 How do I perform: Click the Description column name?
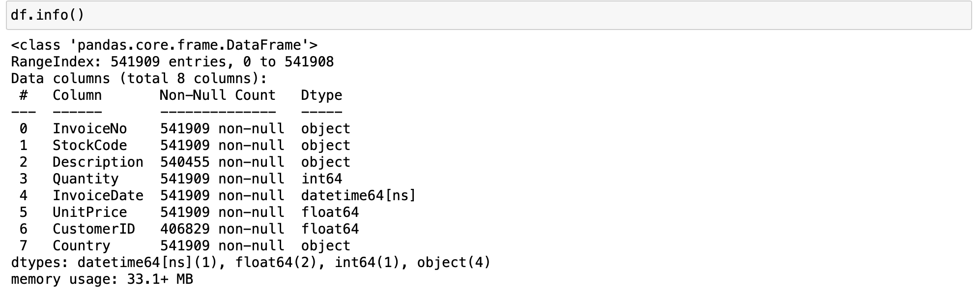point(98,162)
